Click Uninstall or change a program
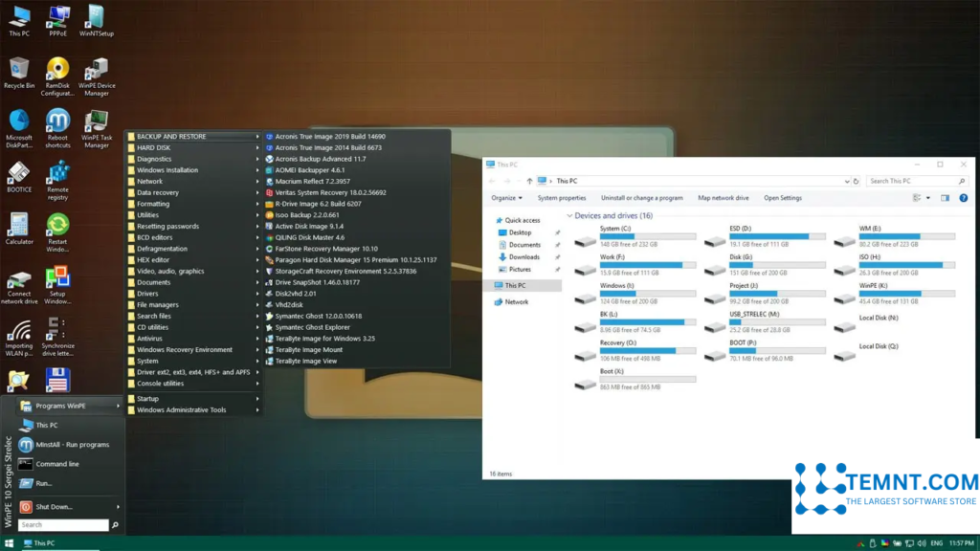The width and height of the screenshot is (980, 551). coord(641,198)
